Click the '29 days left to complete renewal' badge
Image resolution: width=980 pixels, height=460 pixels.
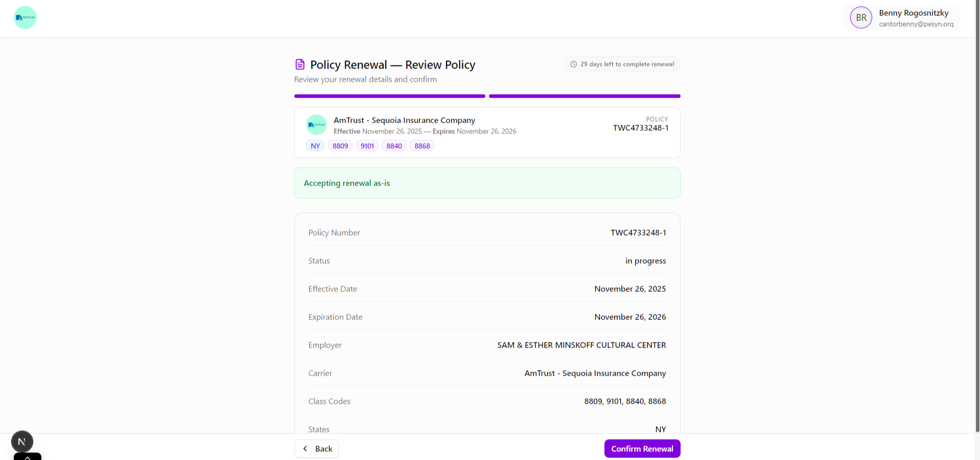point(622,64)
